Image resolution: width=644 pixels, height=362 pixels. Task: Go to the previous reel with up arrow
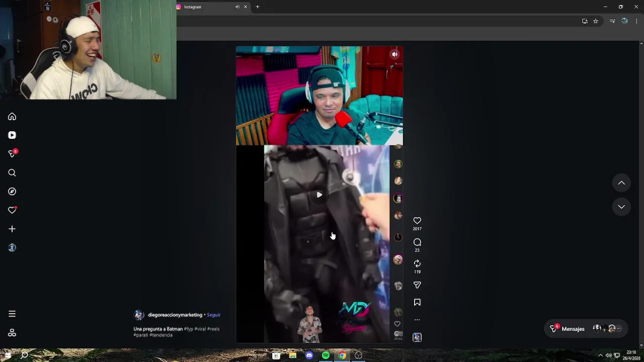pyautogui.click(x=621, y=183)
